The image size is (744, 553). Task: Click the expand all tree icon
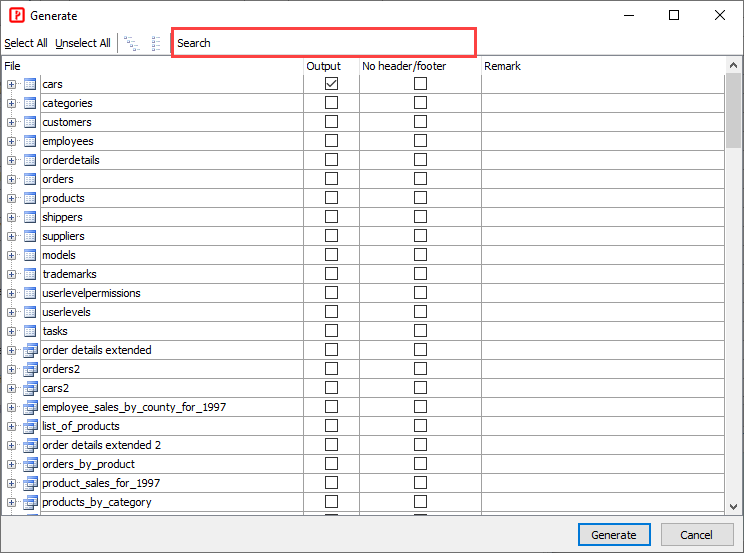pos(131,43)
